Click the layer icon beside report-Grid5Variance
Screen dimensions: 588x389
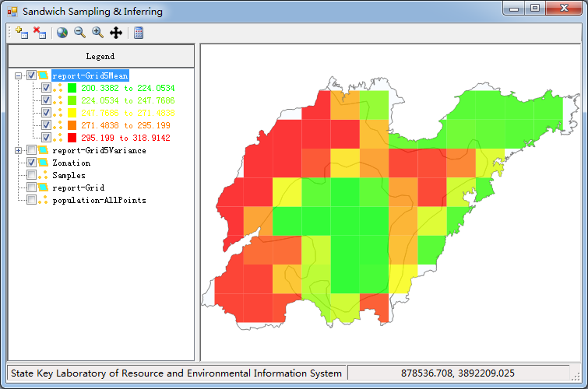pyautogui.click(x=43, y=150)
